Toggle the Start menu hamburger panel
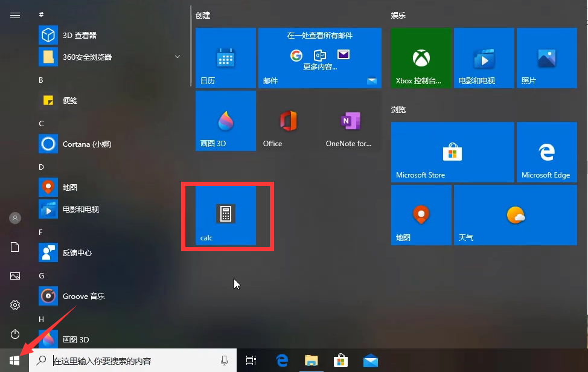Viewport: 588px width, 372px height. click(x=15, y=15)
